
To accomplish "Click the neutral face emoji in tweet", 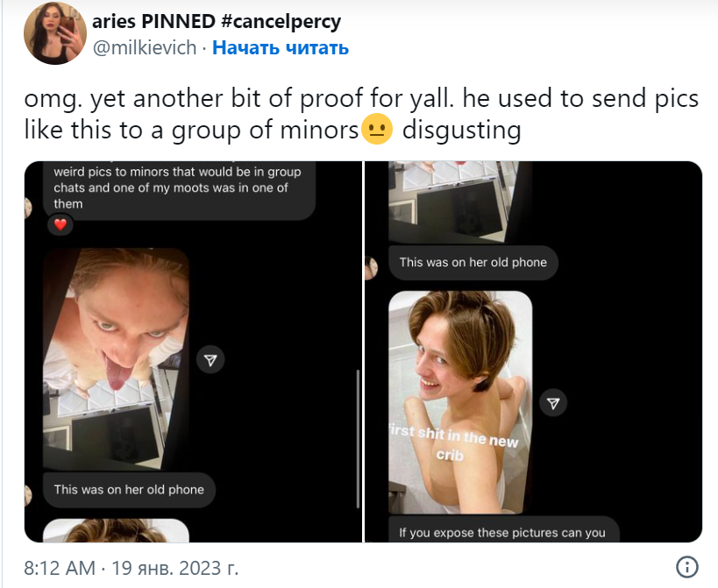I will point(377,130).
